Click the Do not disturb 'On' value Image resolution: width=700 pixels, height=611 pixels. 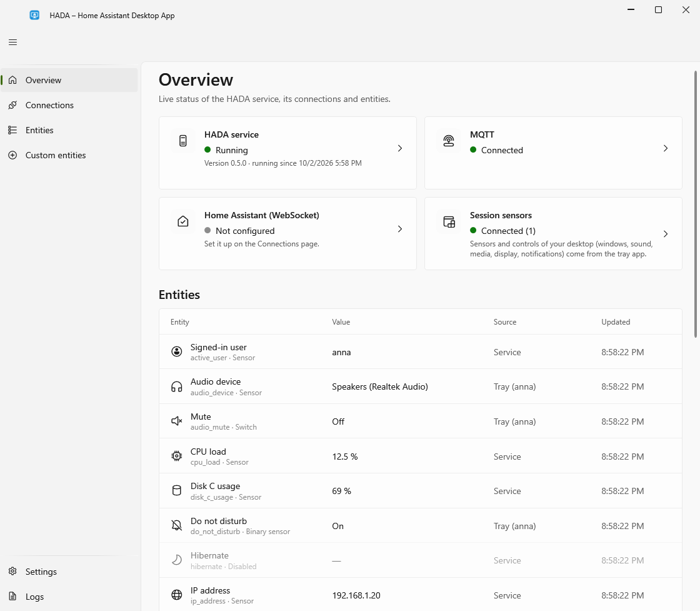click(338, 526)
